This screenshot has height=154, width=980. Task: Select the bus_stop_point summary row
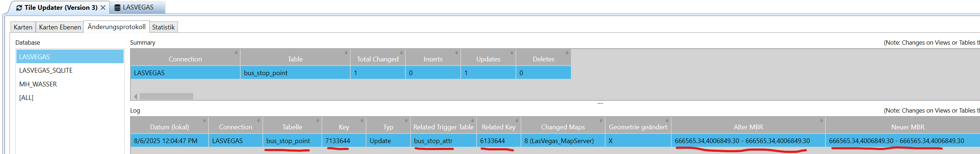(350, 72)
